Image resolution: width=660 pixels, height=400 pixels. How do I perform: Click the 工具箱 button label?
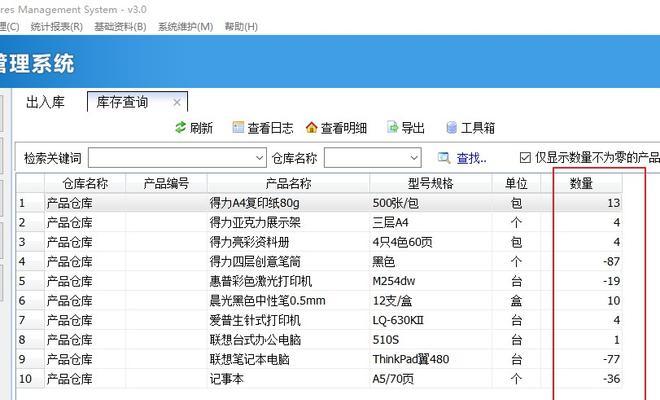478,128
